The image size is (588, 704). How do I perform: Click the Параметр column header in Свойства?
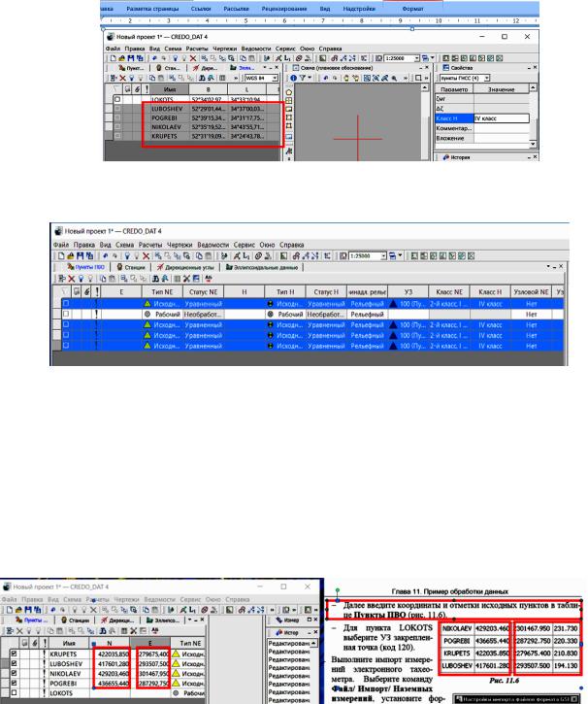[454, 89]
